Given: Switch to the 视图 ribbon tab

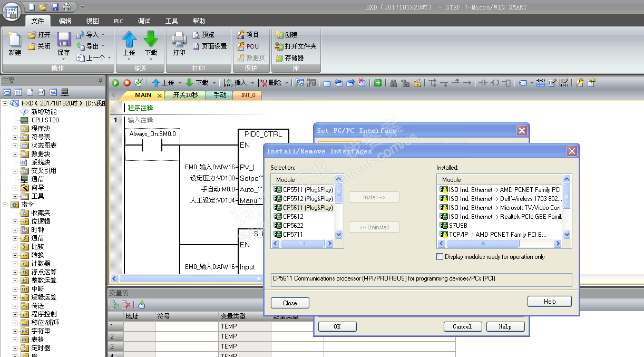Looking at the screenshot, I should coord(92,21).
